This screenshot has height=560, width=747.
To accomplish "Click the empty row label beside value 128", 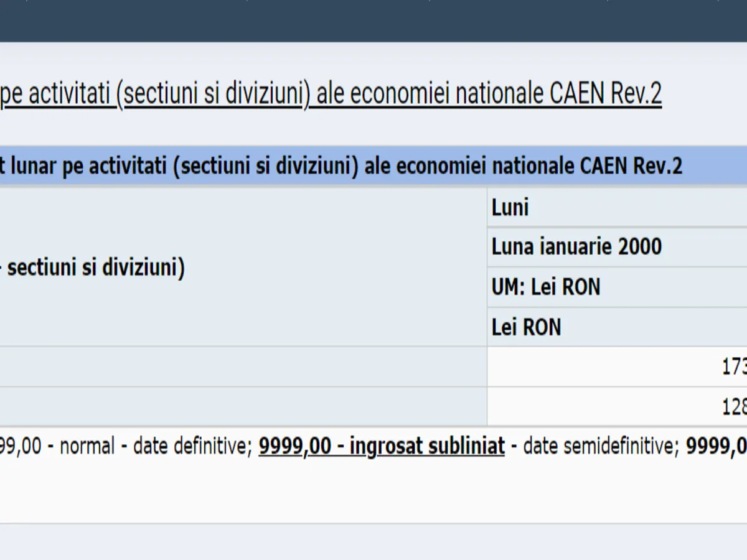I will point(243,407).
